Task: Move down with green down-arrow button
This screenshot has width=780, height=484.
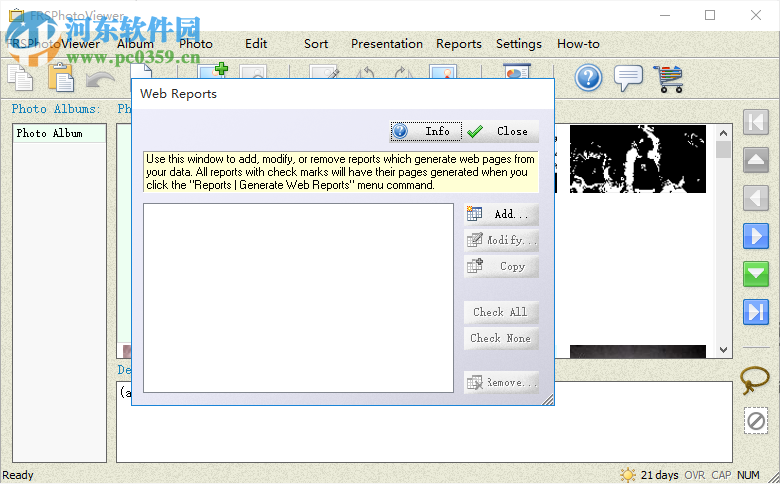Action: [756, 274]
